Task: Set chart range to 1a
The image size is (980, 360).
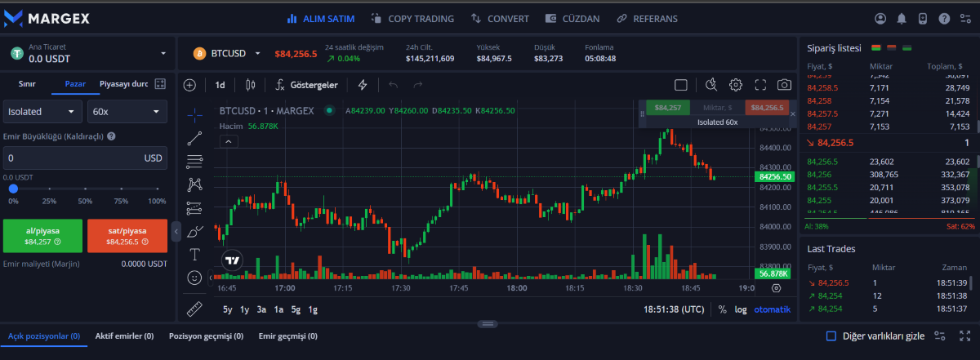Action: [278, 309]
